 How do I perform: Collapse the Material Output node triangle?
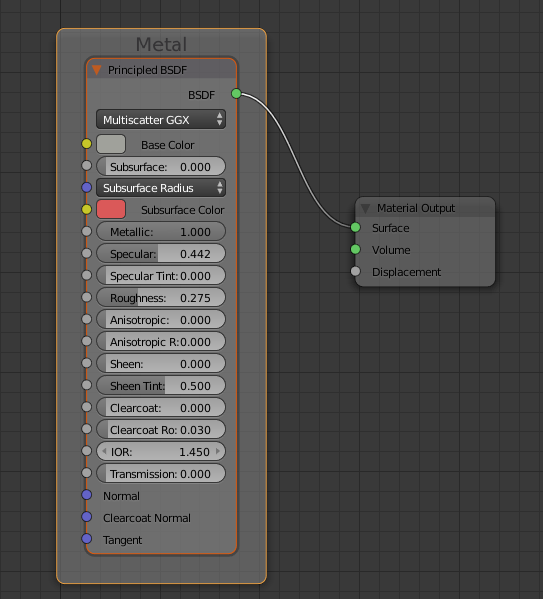tap(366, 208)
